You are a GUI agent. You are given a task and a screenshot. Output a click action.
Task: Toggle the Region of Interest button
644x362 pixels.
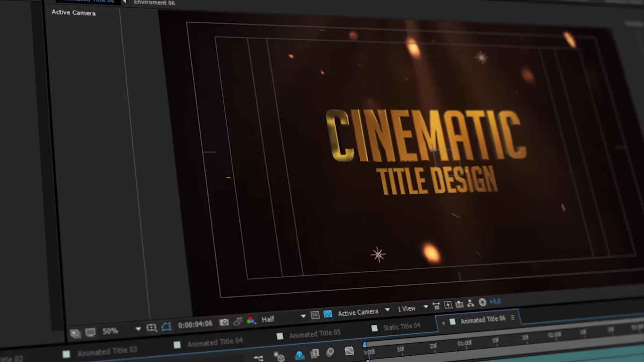[315, 315]
